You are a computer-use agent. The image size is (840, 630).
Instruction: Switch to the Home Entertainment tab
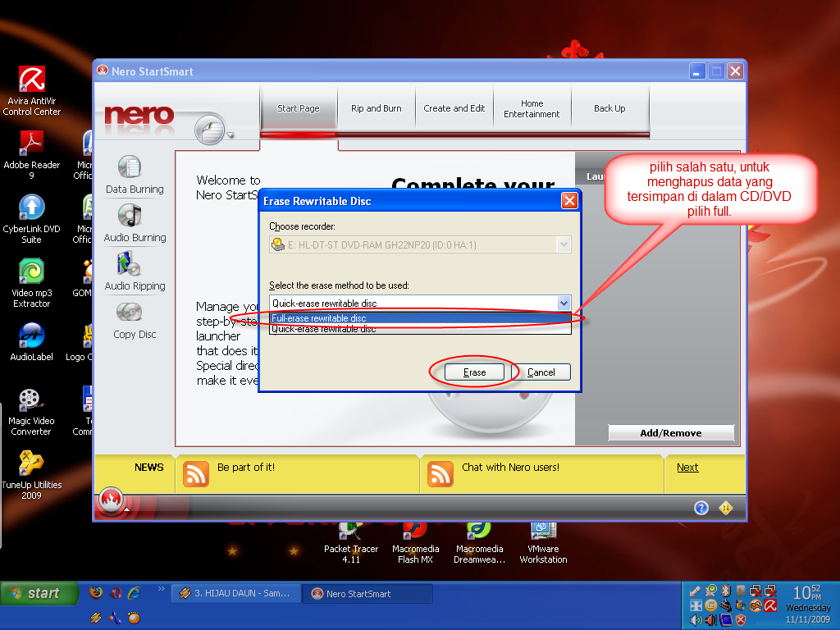click(x=532, y=108)
